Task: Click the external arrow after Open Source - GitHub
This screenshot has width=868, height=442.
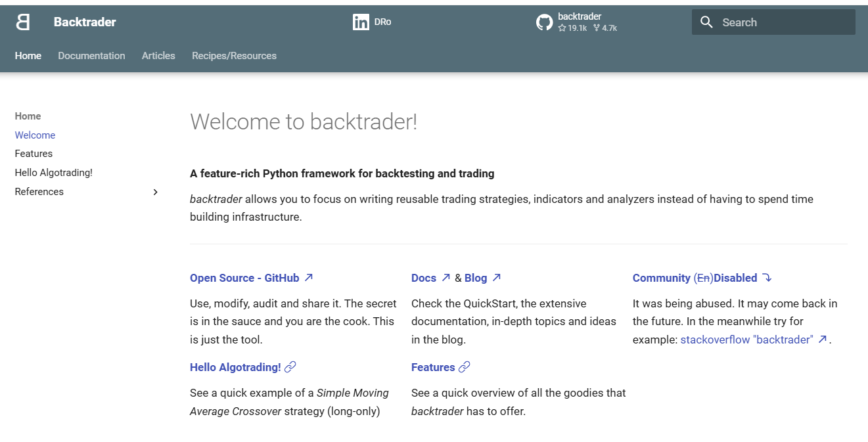Action: click(x=309, y=277)
